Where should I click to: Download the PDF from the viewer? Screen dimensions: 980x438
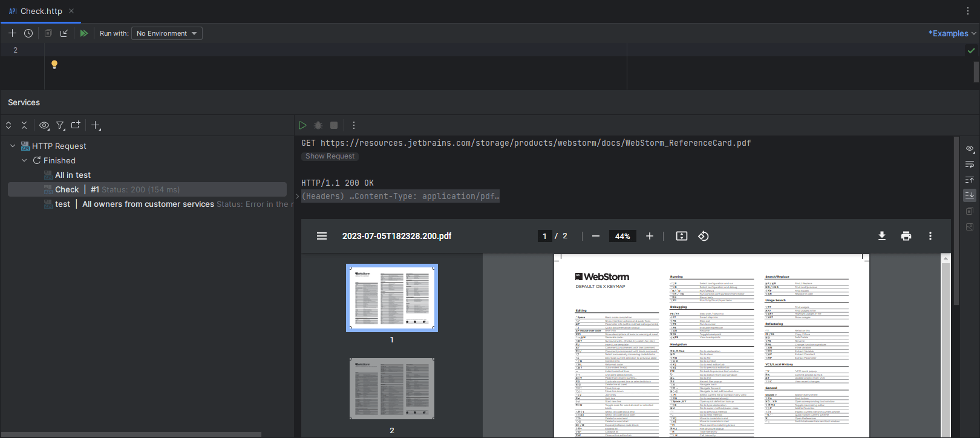click(882, 236)
